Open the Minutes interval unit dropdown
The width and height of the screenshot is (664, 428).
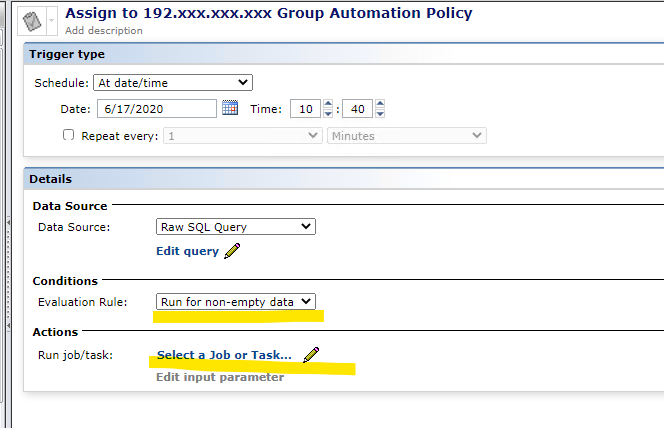click(407, 136)
